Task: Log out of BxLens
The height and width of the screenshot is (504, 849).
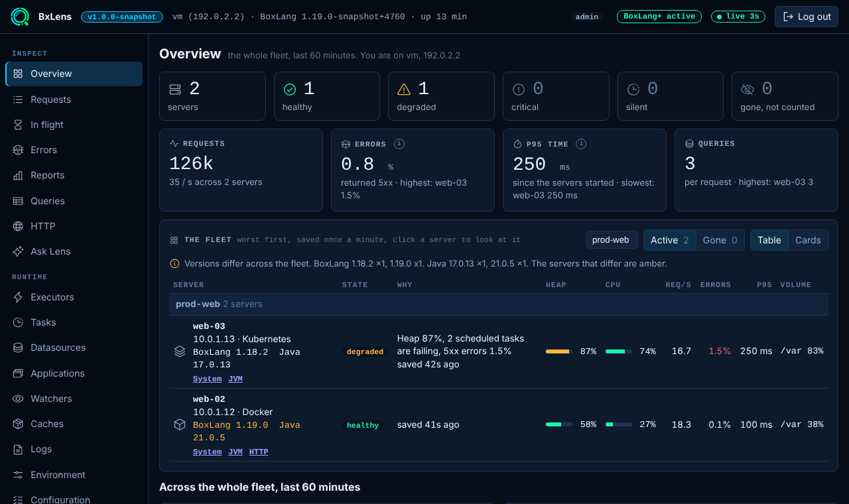Action: tap(807, 17)
